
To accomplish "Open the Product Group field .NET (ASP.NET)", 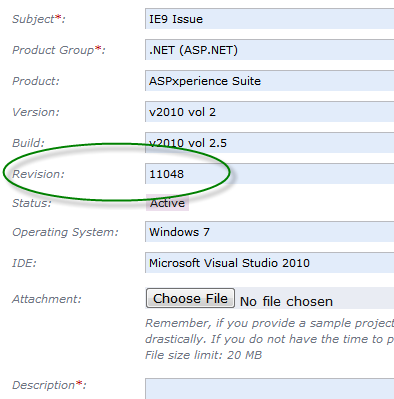I will [270, 50].
